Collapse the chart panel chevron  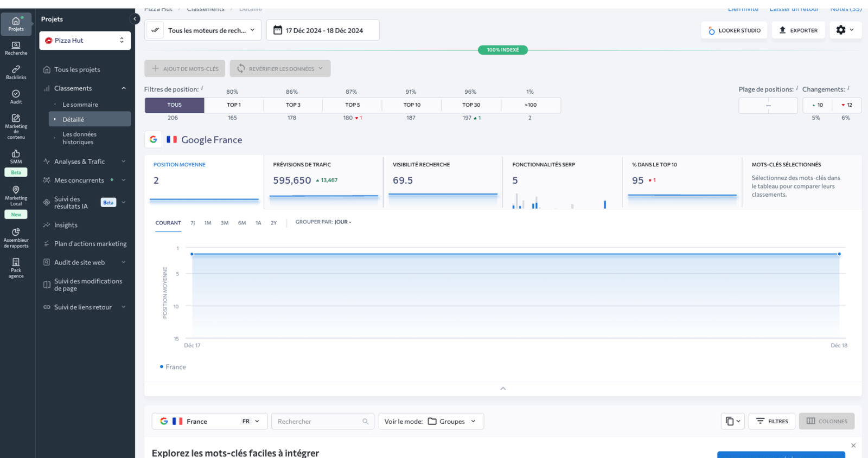503,389
